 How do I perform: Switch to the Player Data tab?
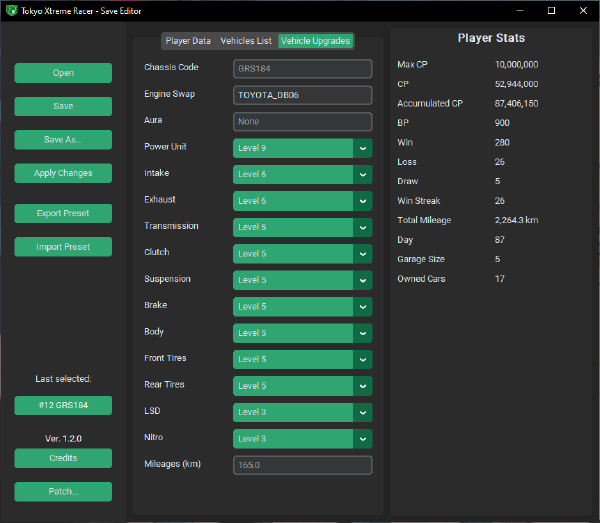[188, 41]
